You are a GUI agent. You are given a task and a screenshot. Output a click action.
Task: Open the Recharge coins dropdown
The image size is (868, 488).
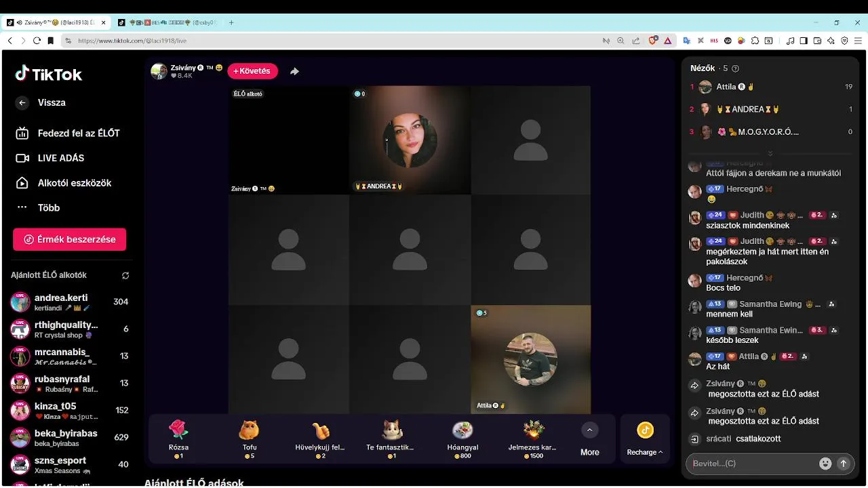click(645, 439)
